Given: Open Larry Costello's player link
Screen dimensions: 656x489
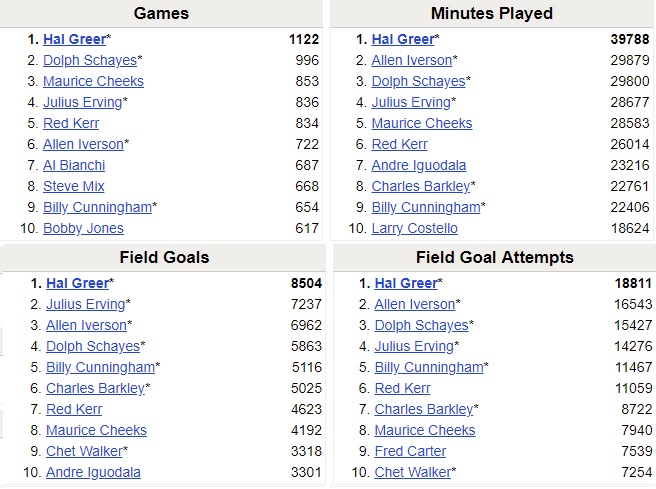Looking at the screenshot, I should [414, 228].
